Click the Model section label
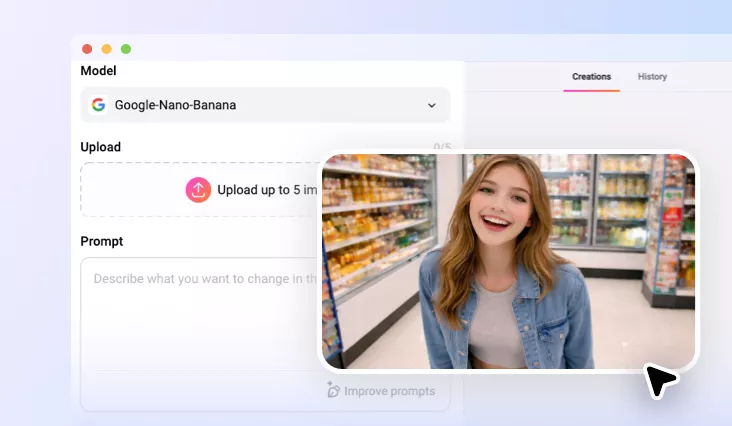The height and width of the screenshot is (426, 732). (98, 71)
